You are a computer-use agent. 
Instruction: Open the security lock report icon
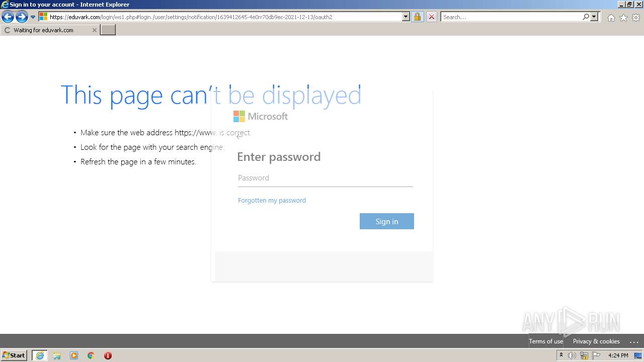(417, 17)
